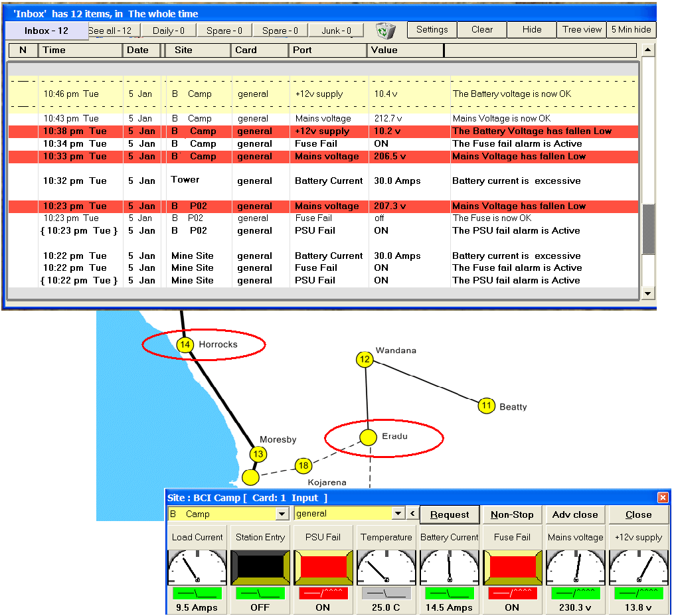
Task: Open the Junk - 0 tab
Action: (337, 31)
